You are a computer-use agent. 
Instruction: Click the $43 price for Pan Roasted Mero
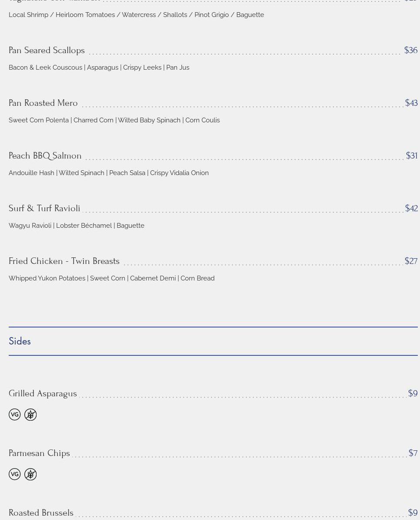click(411, 103)
